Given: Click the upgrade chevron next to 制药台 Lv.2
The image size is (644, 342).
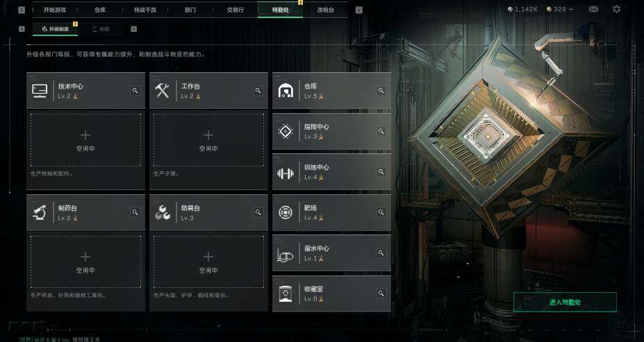Looking at the screenshot, I should pos(75,218).
